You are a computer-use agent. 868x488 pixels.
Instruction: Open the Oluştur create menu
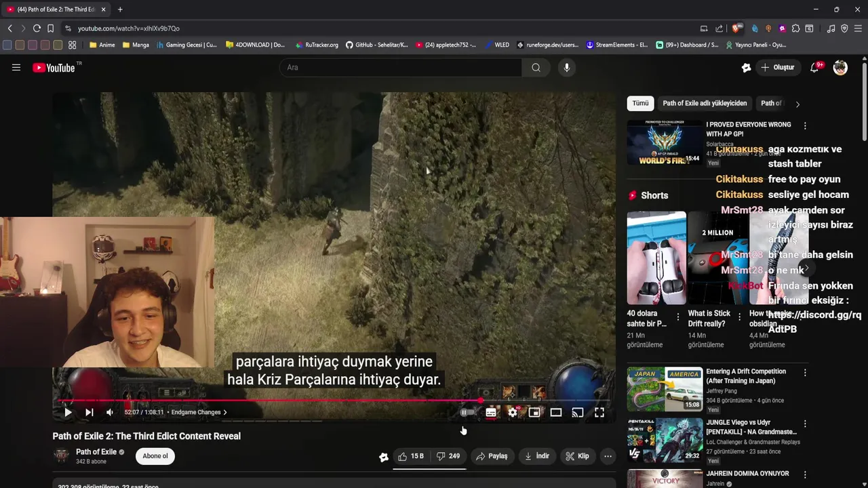coord(778,67)
